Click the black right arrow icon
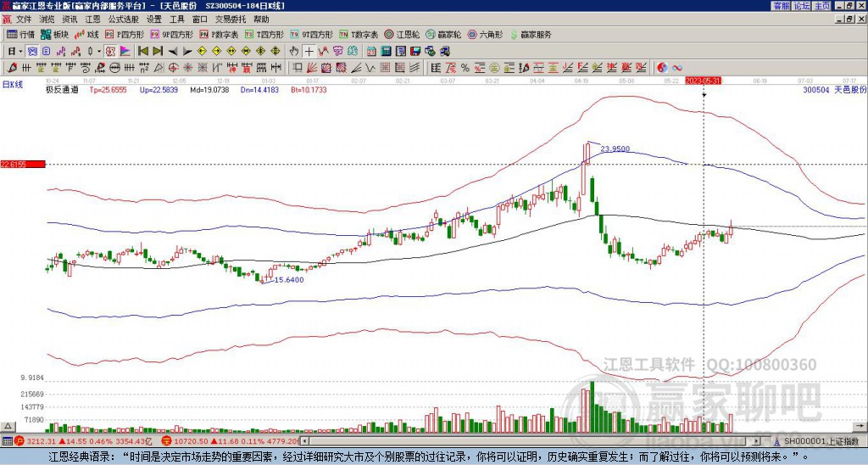This screenshot has height=465, width=868. pos(187,52)
